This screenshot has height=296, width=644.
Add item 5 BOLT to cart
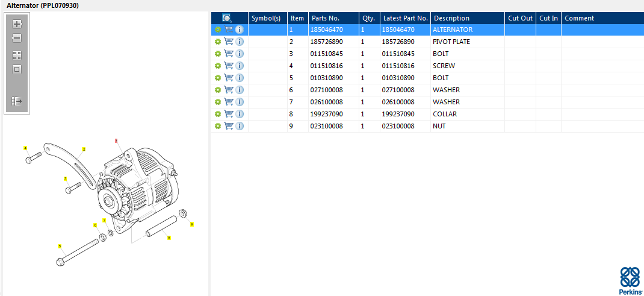click(229, 78)
